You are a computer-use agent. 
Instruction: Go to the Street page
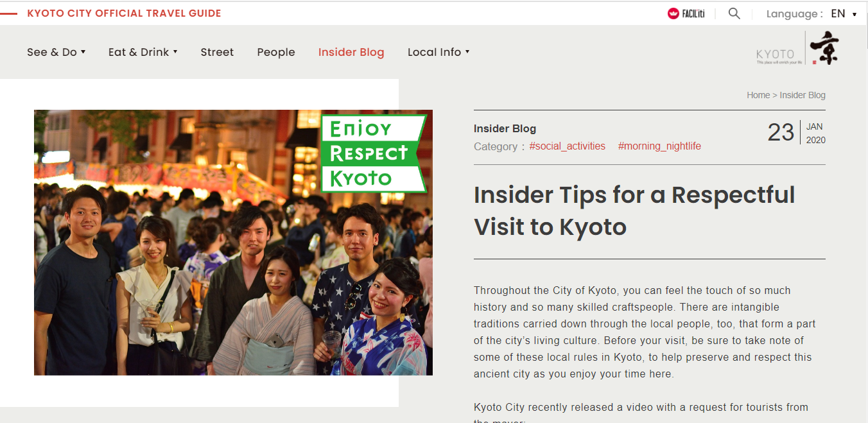click(x=217, y=52)
